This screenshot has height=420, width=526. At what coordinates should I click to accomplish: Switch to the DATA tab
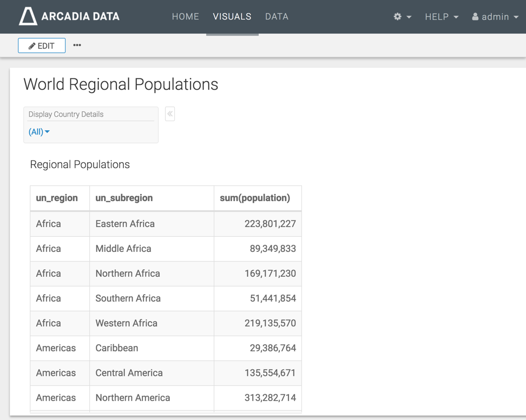(x=277, y=17)
